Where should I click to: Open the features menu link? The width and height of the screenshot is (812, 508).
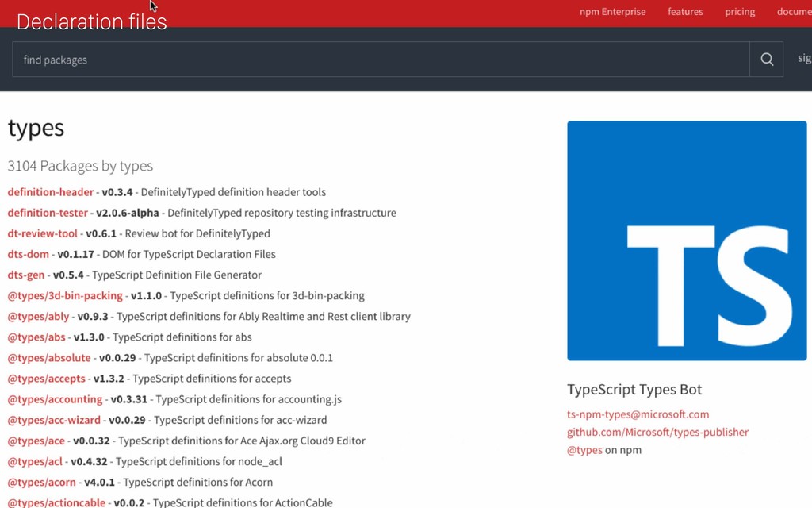[685, 11]
